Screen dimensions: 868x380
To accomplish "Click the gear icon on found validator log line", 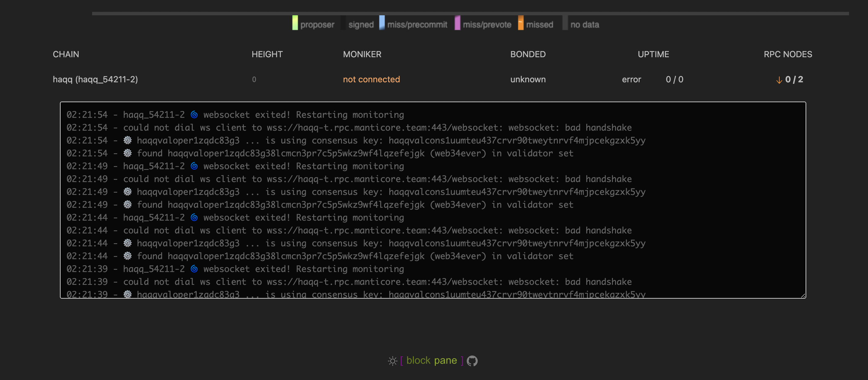I will (127, 153).
